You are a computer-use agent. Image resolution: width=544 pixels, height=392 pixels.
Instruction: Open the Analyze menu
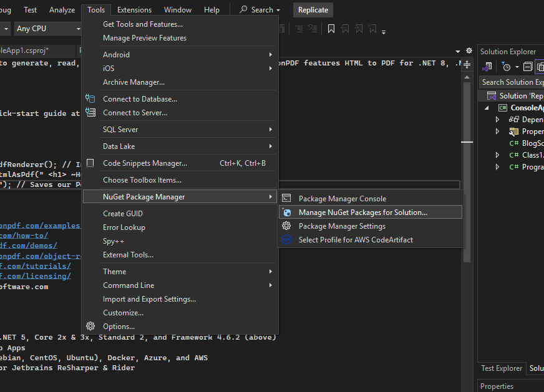click(x=62, y=10)
